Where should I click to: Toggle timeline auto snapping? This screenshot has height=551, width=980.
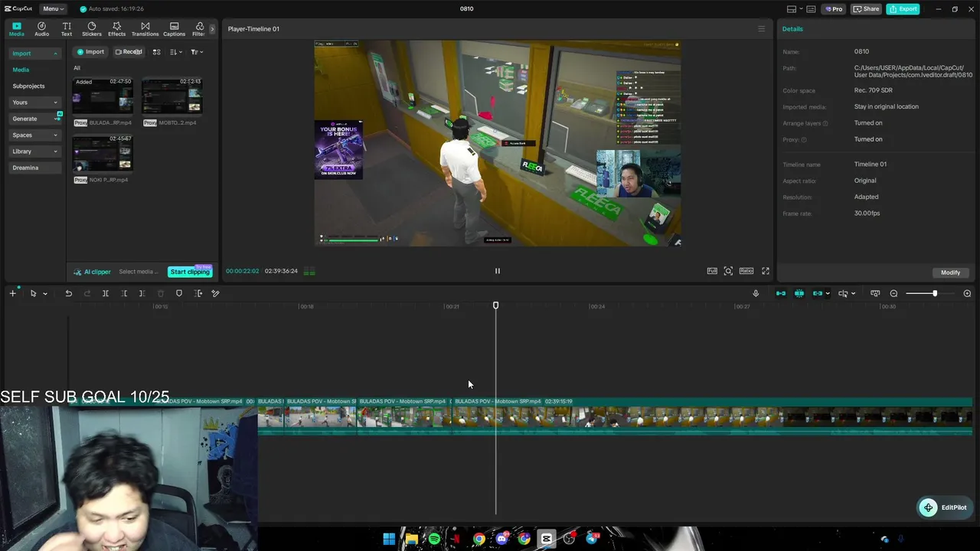coord(799,293)
